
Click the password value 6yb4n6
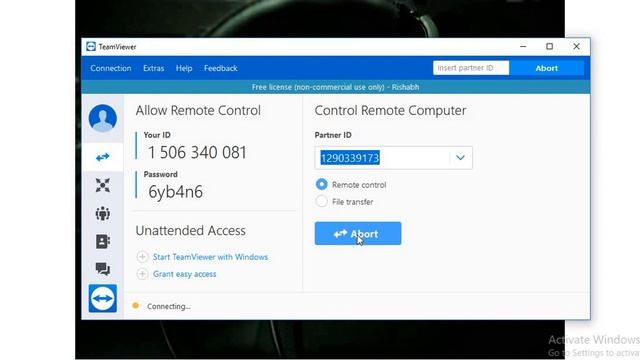click(x=176, y=192)
